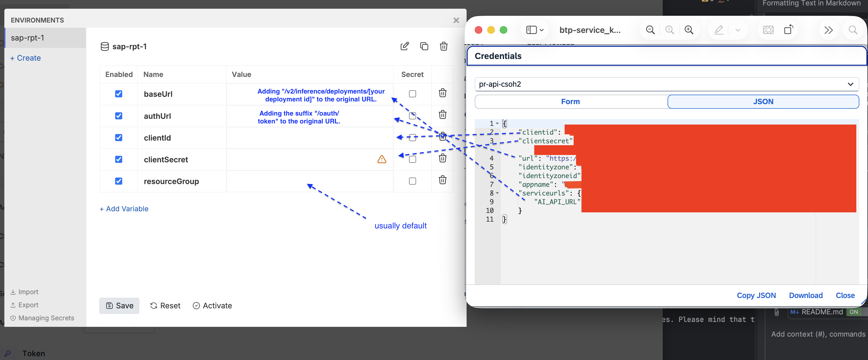The image size is (868, 360).
Task: Click the clientSecret variable name cell
Action: [x=182, y=160]
